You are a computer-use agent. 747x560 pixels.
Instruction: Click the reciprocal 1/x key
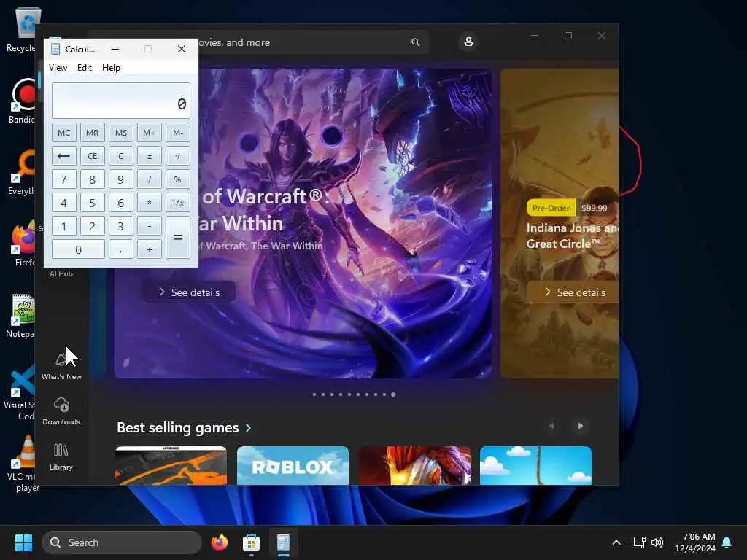pyautogui.click(x=178, y=203)
